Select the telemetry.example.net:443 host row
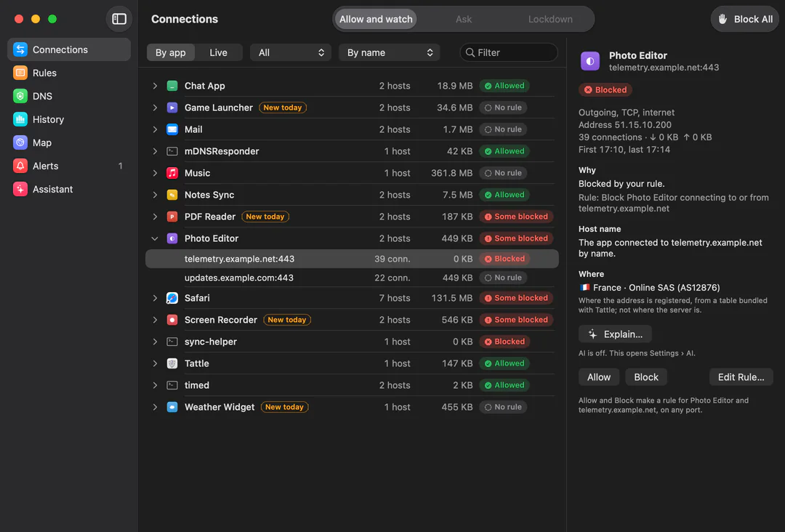Image resolution: width=785 pixels, height=532 pixels. pos(352,259)
